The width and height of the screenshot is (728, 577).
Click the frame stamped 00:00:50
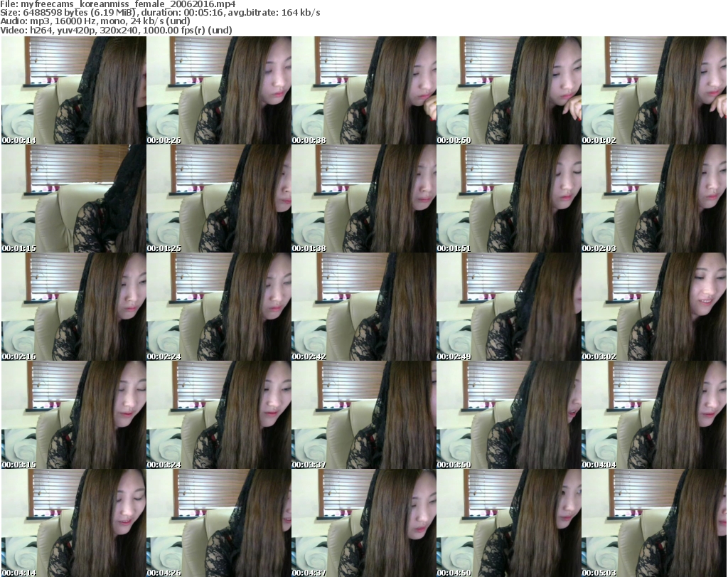point(509,90)
